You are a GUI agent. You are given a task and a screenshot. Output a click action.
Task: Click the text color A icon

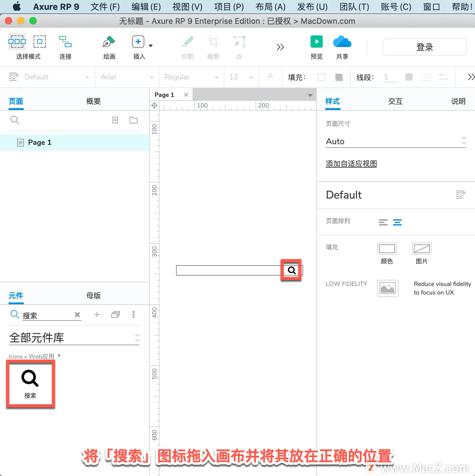[x=270, y=76]
